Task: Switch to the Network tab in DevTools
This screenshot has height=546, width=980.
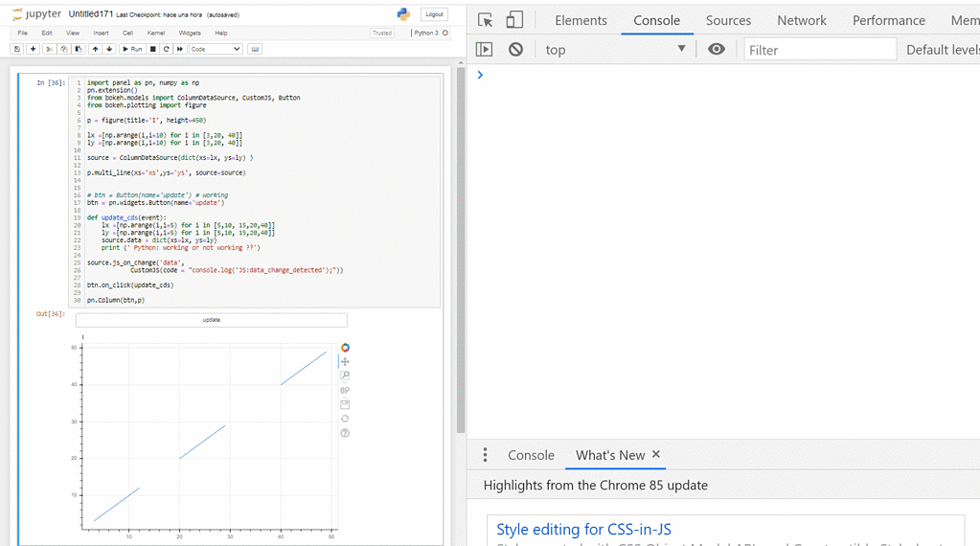Action: point(801,20)
